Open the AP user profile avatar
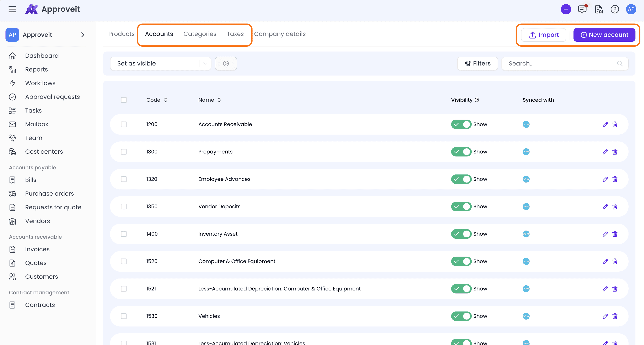 pos(631,9)
